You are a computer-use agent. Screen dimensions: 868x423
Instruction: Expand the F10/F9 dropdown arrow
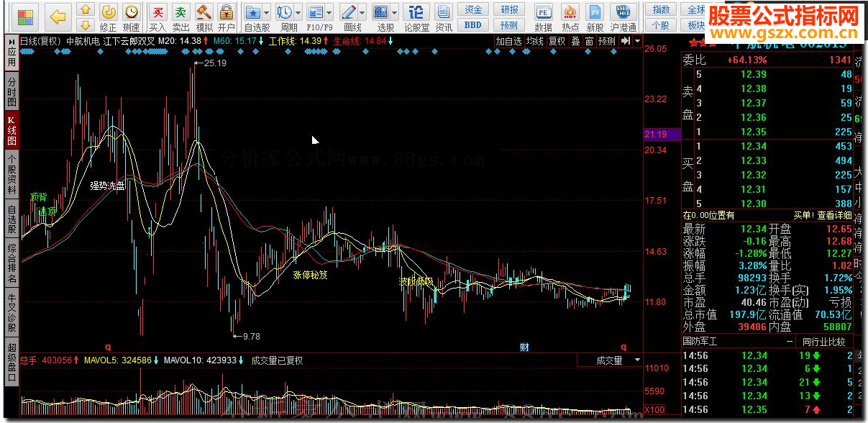point(329,13)
